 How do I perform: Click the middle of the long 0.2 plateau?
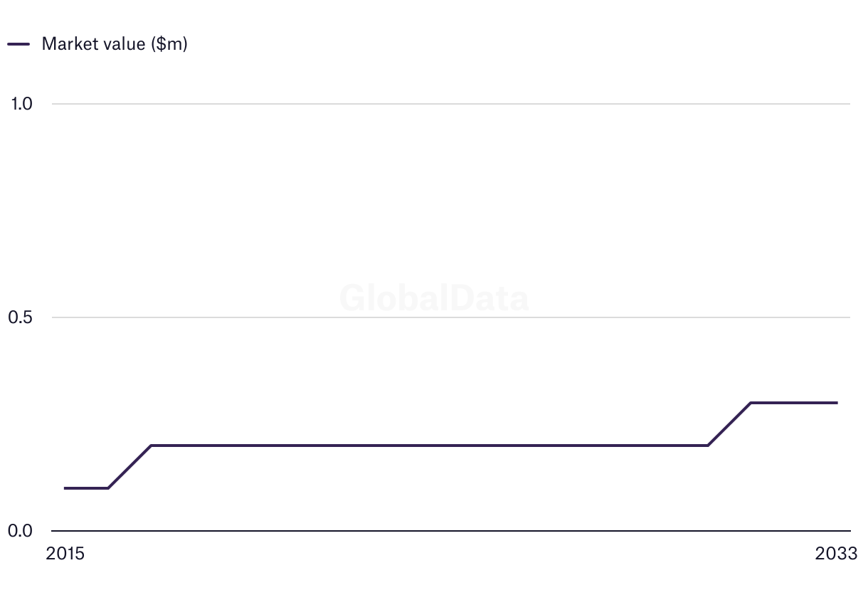click(x=429, y=446)
